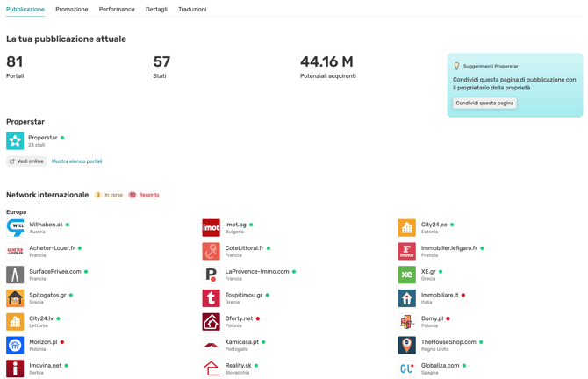Open the Imot.bg red logo
This screenshot has width=588, height=379.
[x=212, y=228]
